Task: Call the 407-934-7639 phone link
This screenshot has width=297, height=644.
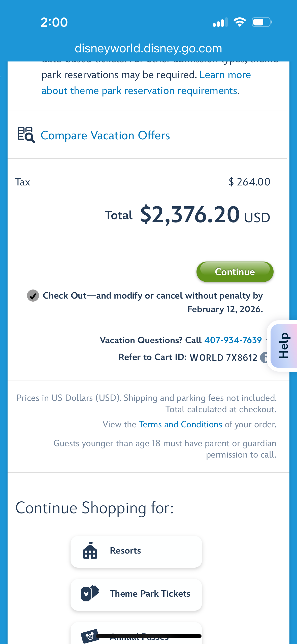Action: click(x=233, y=340)
